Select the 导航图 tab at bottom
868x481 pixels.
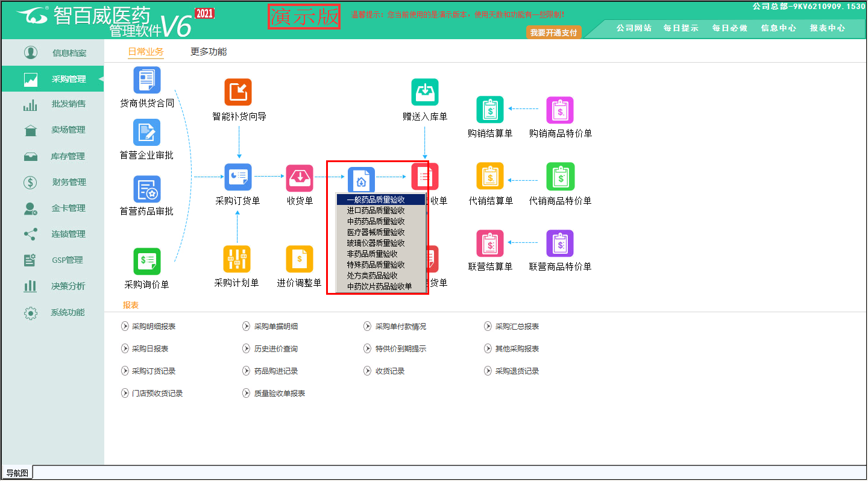click(x=17, y=473)
